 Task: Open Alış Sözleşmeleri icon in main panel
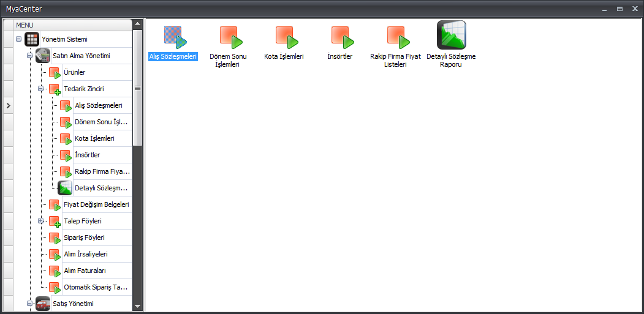click(175, 37)
